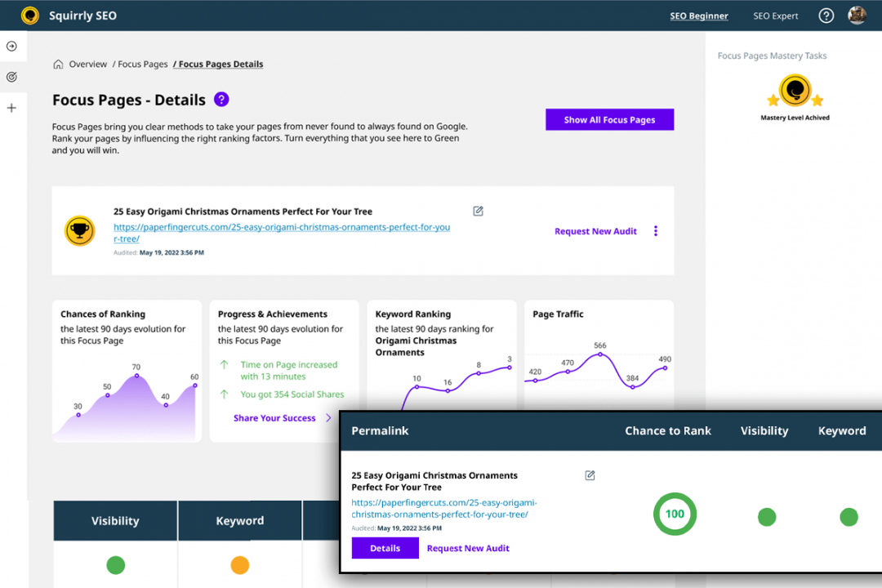Open the Focus Pages target icon in sidebar

pos(13,76)
